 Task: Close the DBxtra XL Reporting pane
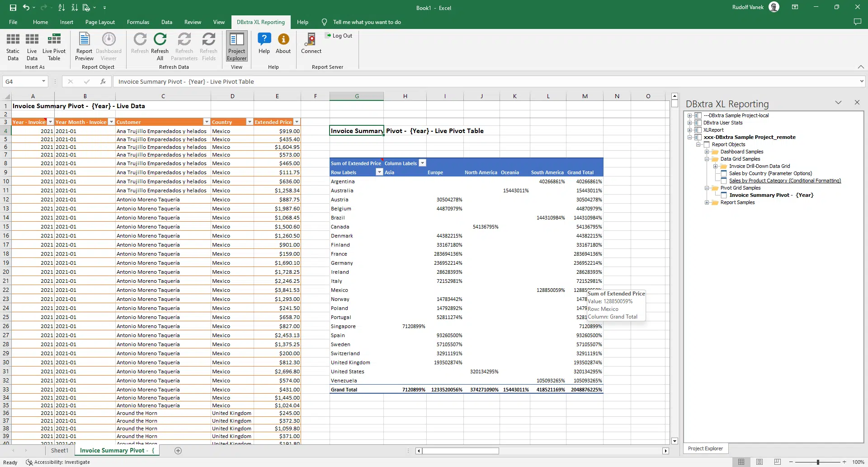[857, 103]
